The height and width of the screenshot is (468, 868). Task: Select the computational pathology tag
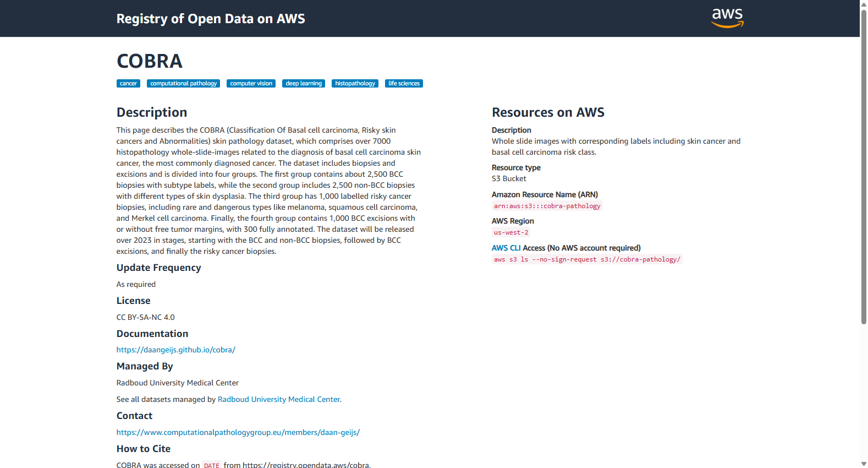[x=184, y=84]
